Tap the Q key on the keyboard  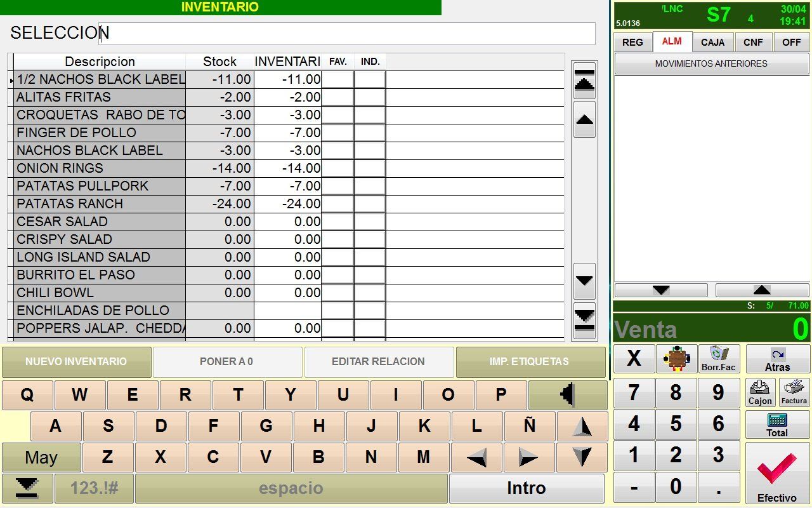click(x=27, y=395)
